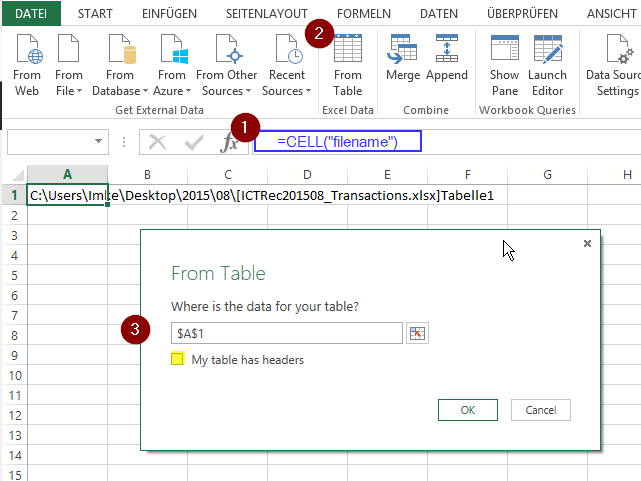Click the range selector icon in dialog
641x481 pixels.
(417, 333)
